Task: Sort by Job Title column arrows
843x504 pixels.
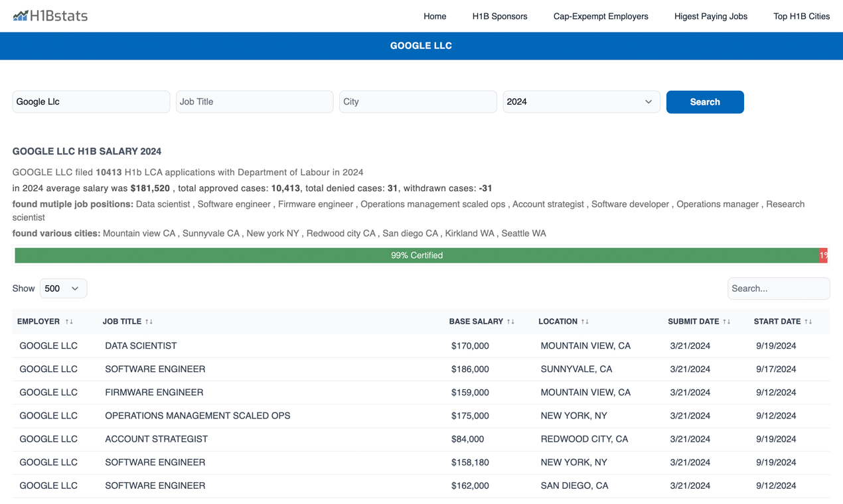Action: pos(149,322)
